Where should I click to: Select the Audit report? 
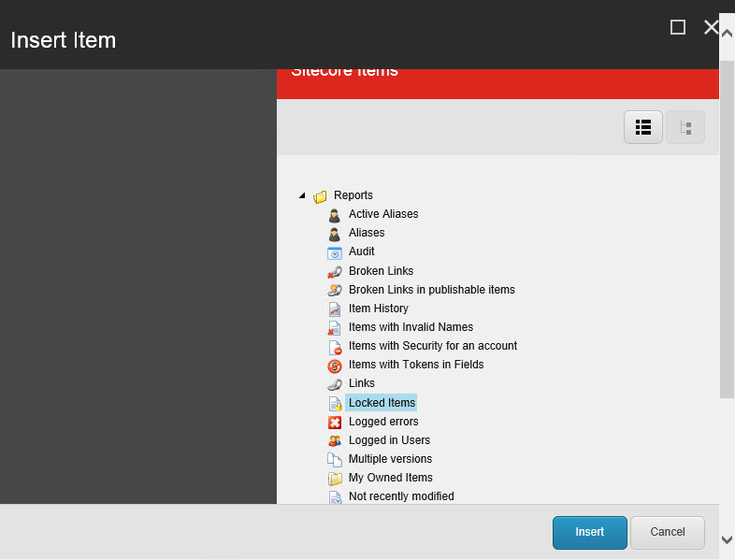pyautogui.click(x=361, y=251)
